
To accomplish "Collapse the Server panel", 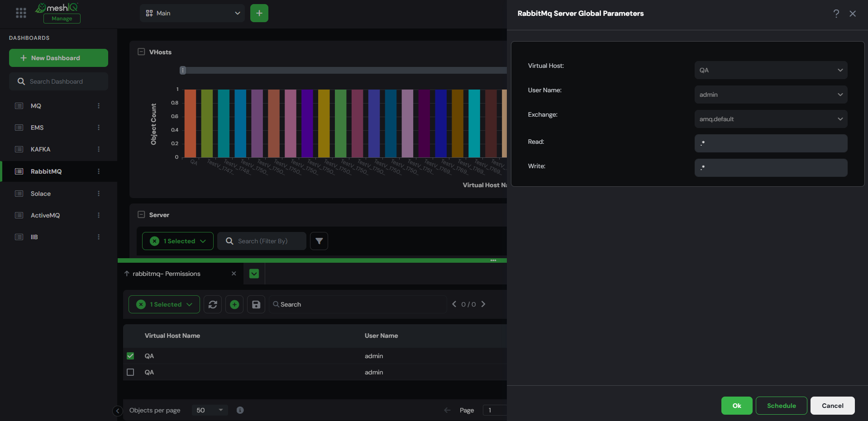I will 141,215.
